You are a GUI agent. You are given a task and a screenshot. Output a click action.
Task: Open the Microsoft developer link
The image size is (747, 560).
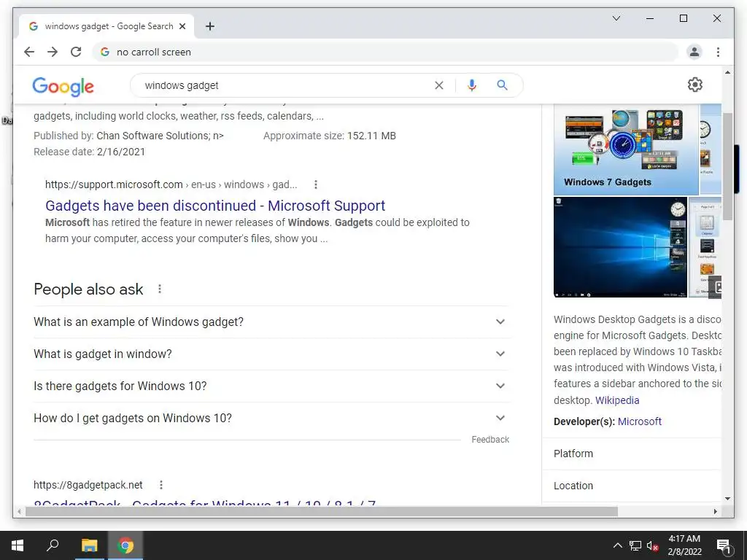coord(639,421)
